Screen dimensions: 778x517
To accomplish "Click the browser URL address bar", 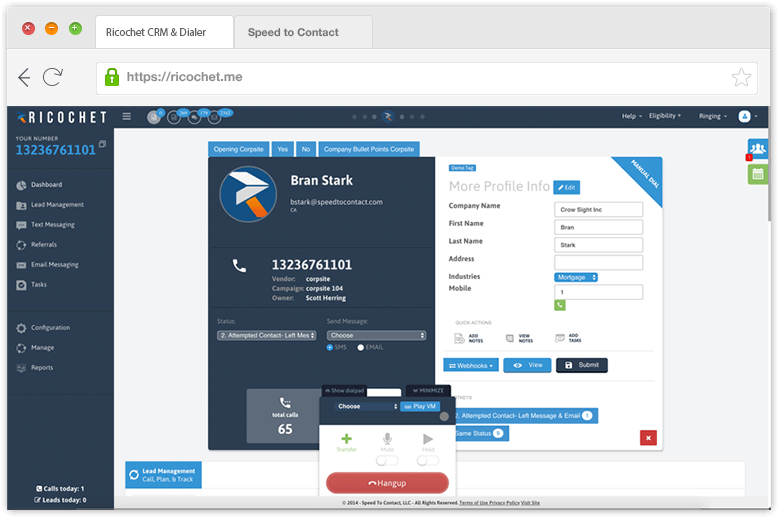I will pos(427,78).
